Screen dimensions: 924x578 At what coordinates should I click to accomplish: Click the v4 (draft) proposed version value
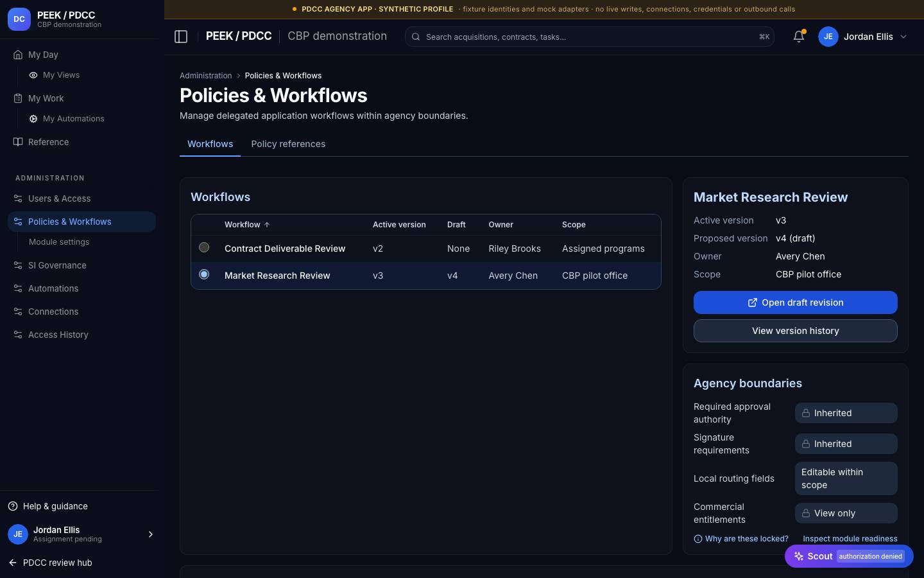(x=796, y=238)
